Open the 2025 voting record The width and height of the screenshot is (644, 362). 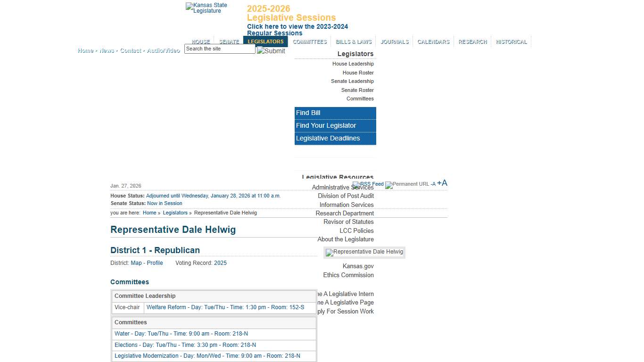click(x=220, y=263)
